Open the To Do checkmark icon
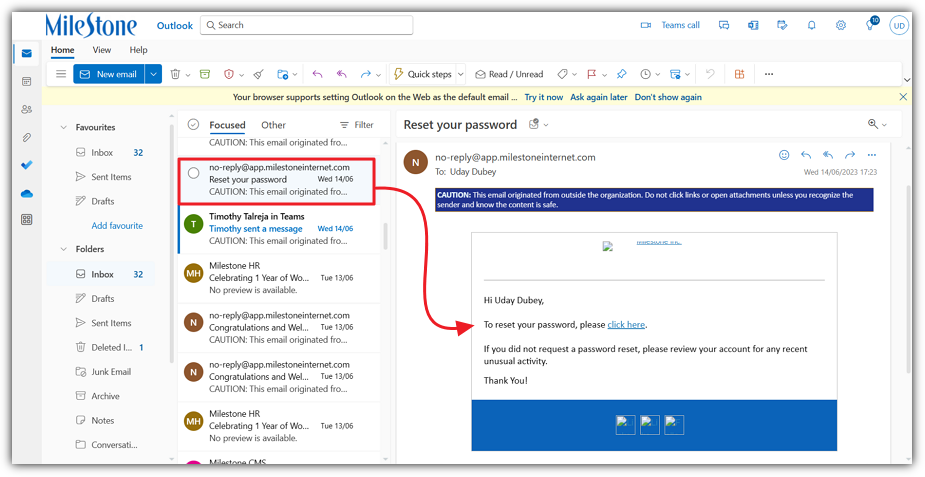 coord(27,165)
